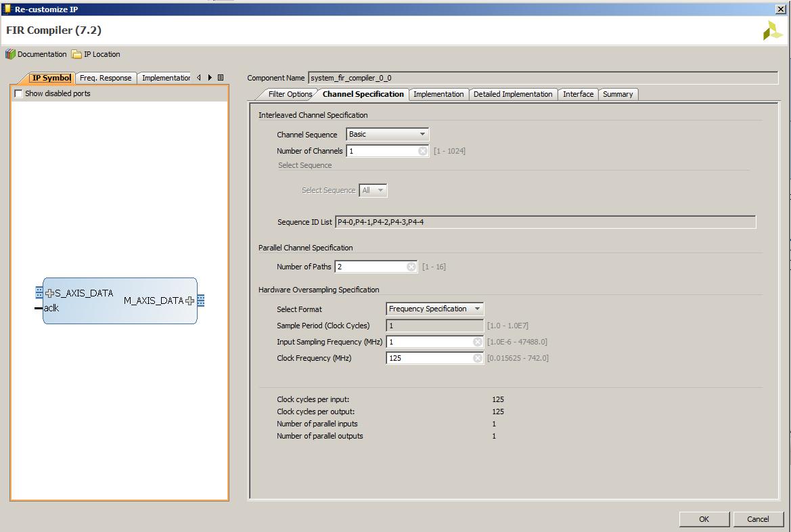Clear the Input Sampling Frequency value
The image size is (791, 532).
tap(478, 342)
